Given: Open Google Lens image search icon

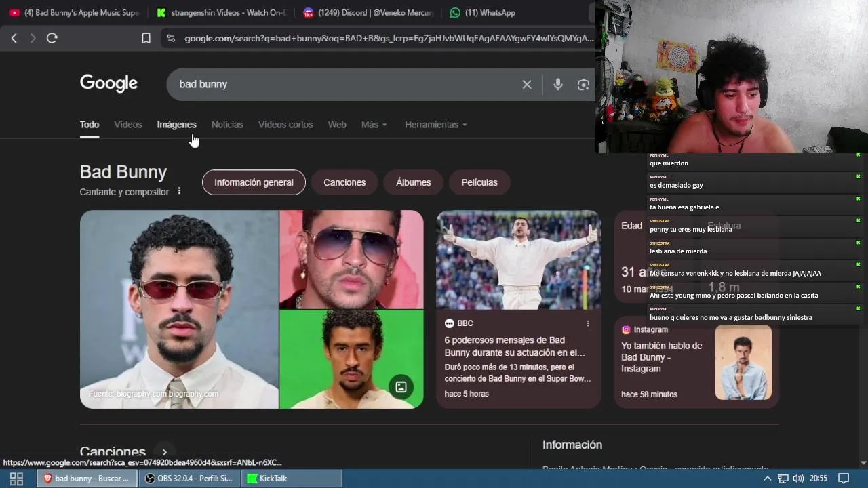Looking at the screenshot, I should click(x=583, y=84).
